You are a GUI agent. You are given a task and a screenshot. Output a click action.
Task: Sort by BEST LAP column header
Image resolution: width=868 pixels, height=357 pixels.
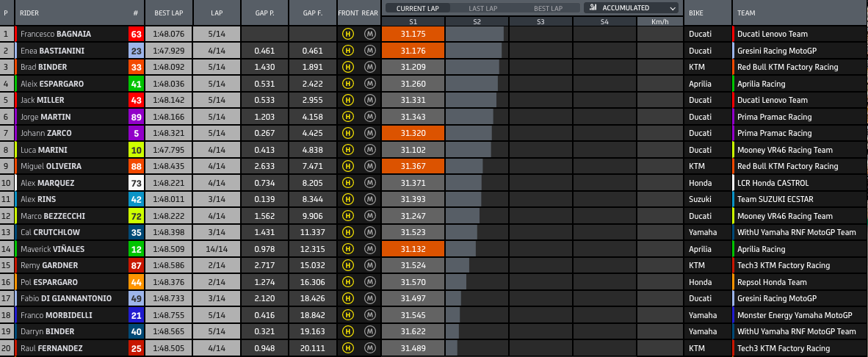point(169,12)
